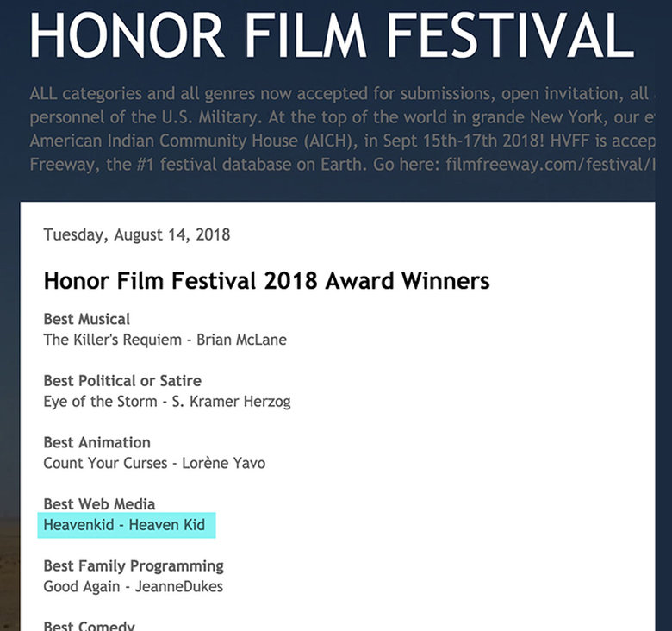672x631 pixels.
Task: Click the Good Again - JeanneDukes winner line
Action: [x=133, y=586]
